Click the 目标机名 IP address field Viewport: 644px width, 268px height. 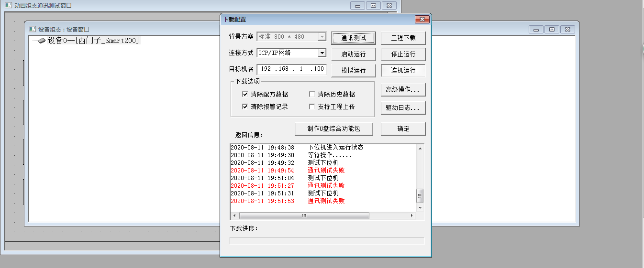291,69
